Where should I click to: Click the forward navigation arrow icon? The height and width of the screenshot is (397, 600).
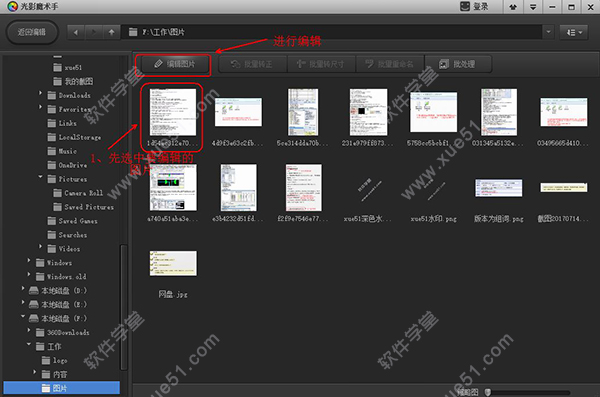click(x=94, y=33)
